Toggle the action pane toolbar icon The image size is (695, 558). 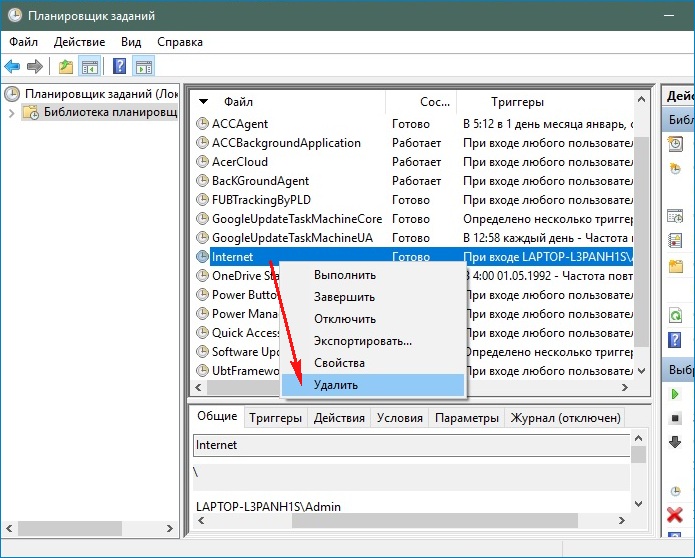pos(144,67)
